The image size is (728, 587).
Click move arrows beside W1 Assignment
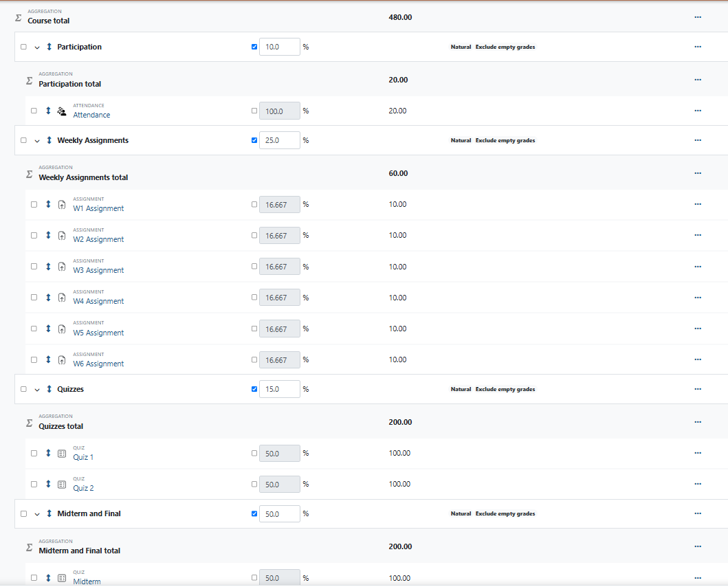(x=48, y=204)
